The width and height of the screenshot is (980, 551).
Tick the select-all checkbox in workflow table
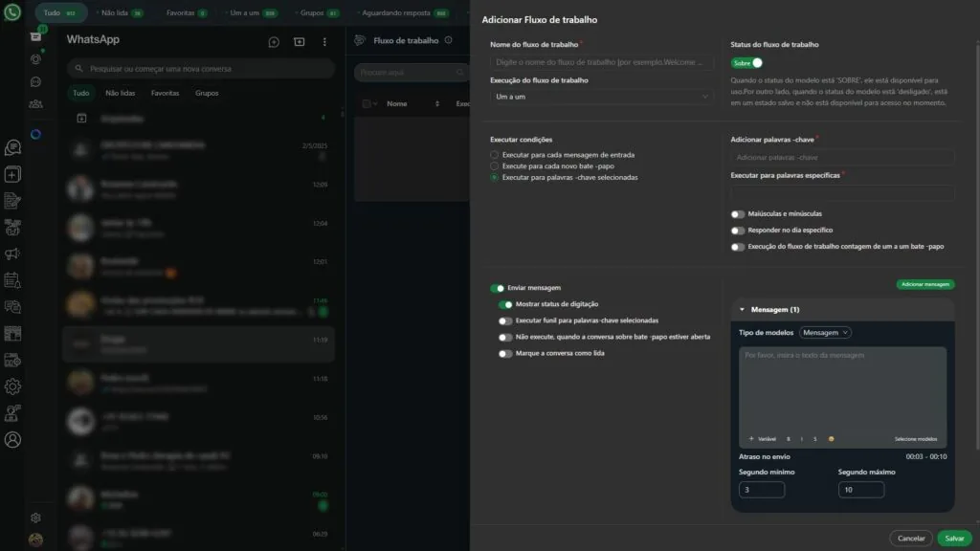[367, 103]
